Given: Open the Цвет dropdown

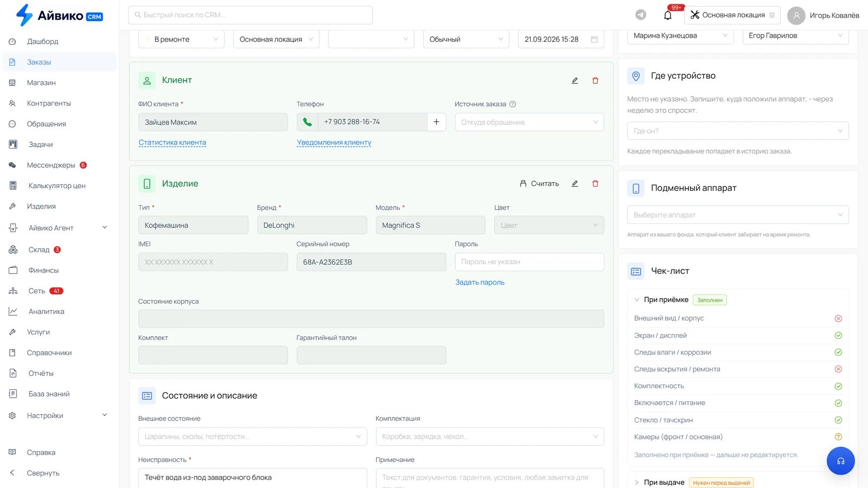Looking at the screenshot, I should coord(549,225).
